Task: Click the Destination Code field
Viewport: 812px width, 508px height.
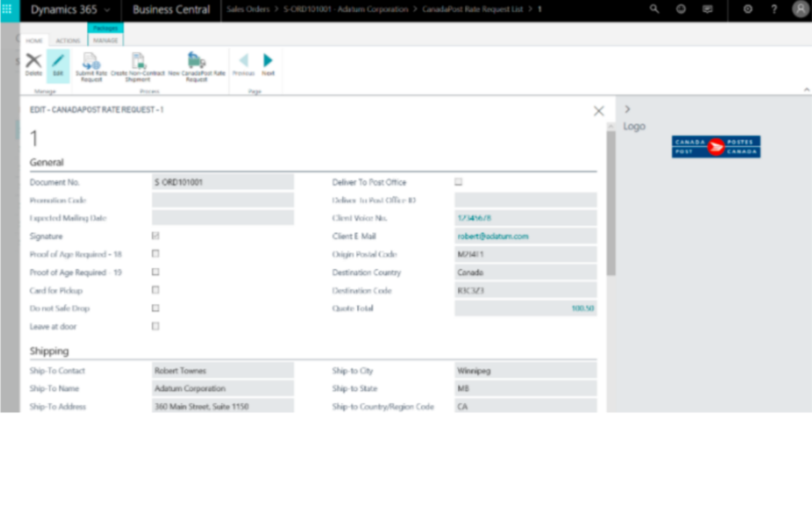Action: coord(526,291)
